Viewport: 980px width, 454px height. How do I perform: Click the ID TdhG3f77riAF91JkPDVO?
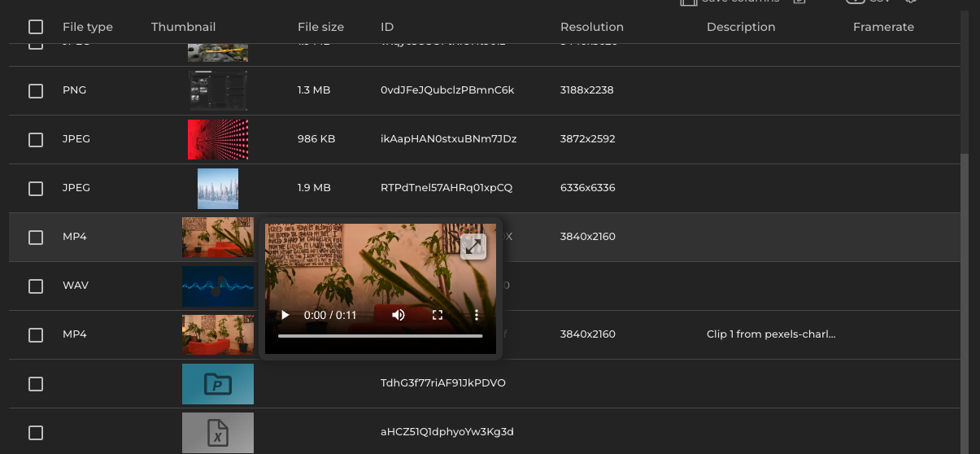(x=443, y=383)
